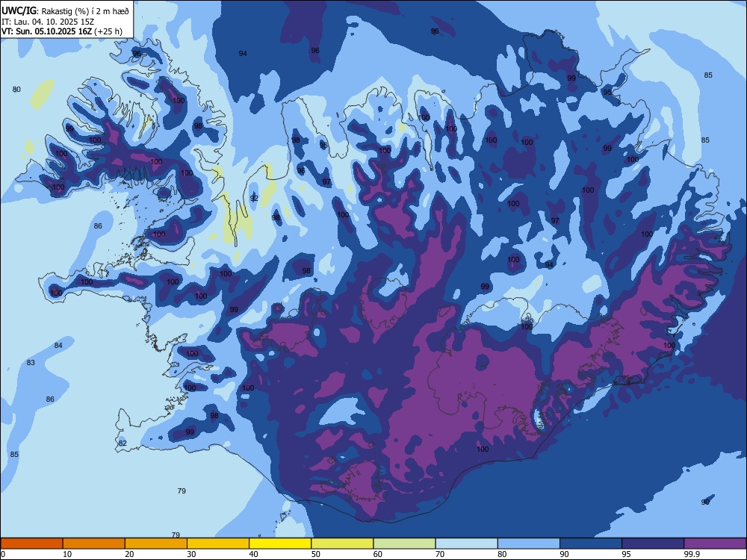Click the title text 'Rakastig (%) í 2 m hæð'
This screenshot has height=560, width=747.
pos(84,11)
